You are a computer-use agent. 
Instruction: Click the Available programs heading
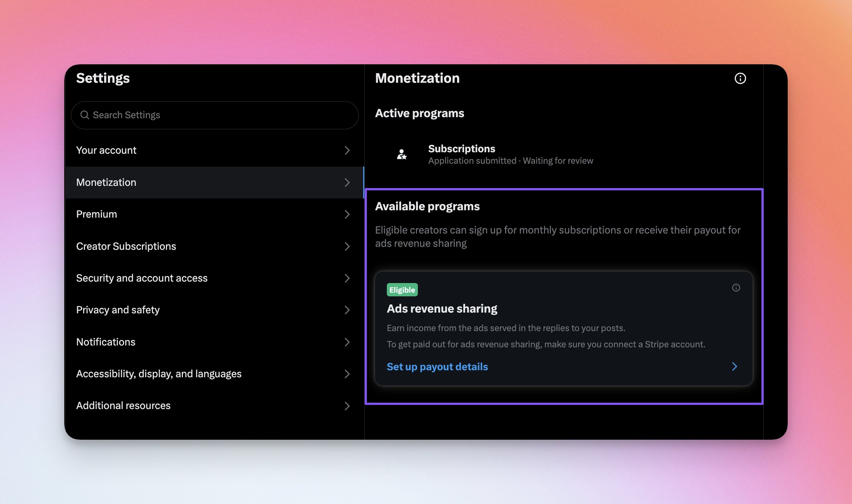pyautogui.click(x=427, y=206)
